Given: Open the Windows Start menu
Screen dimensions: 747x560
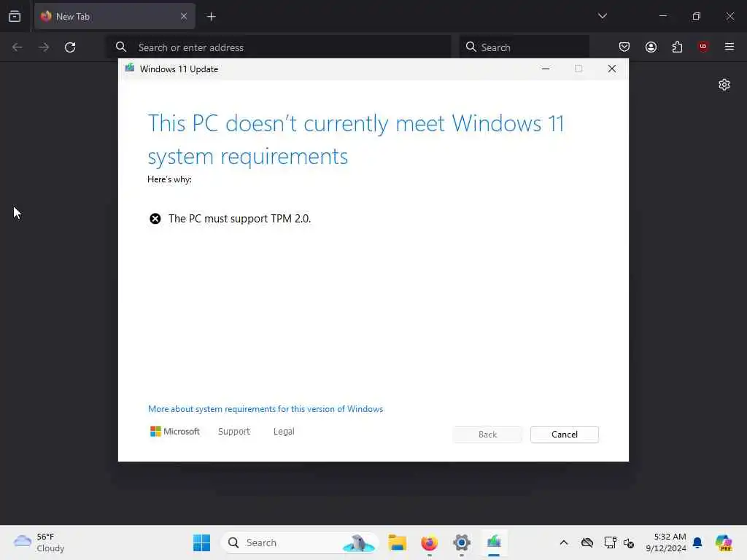Looking at the screenshot, I should [x=201, y=542].
